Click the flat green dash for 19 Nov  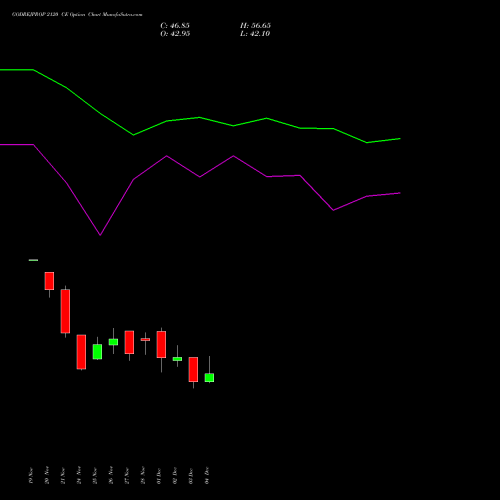[x=33, y=260]
